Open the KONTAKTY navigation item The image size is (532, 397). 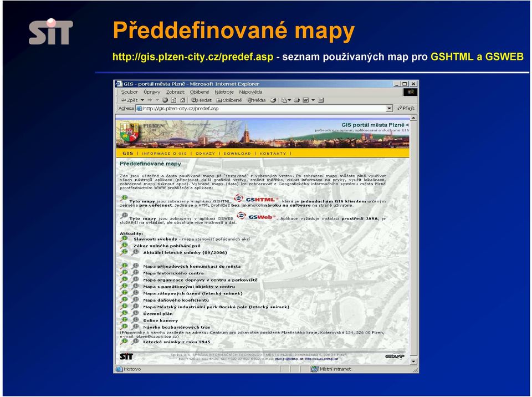tap(273, 154)
